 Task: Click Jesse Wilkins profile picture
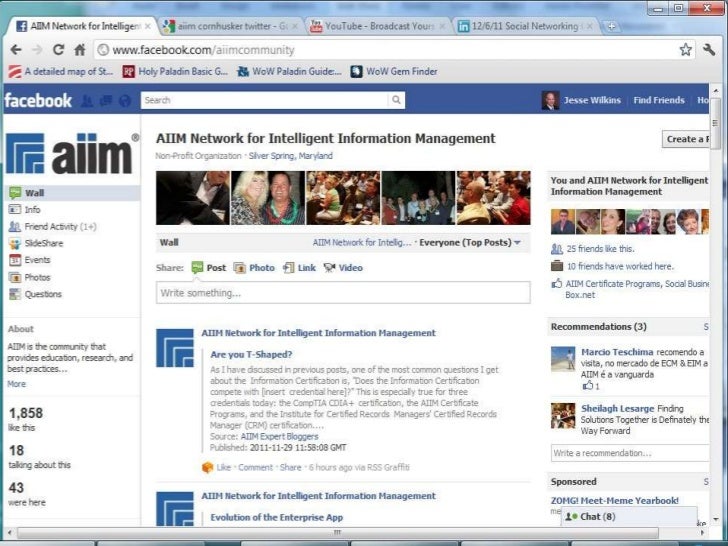(x=550, y=100)
